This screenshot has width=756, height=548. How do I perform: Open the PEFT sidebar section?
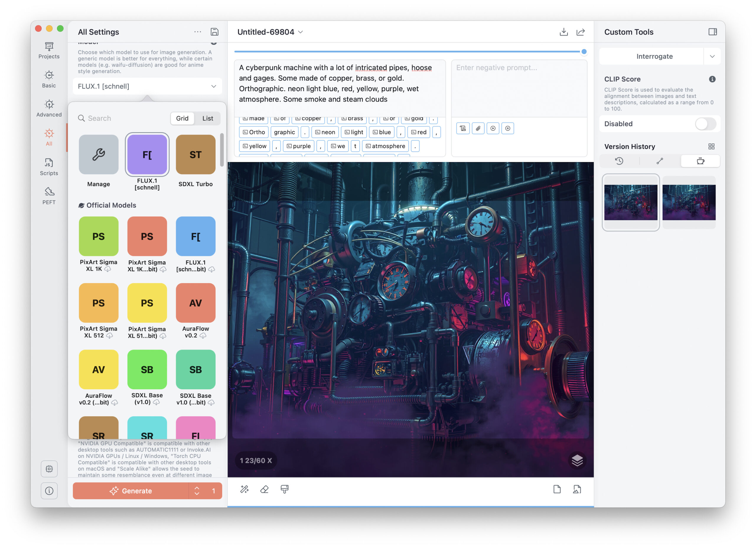pyautogui.click(x=49, y=196)
